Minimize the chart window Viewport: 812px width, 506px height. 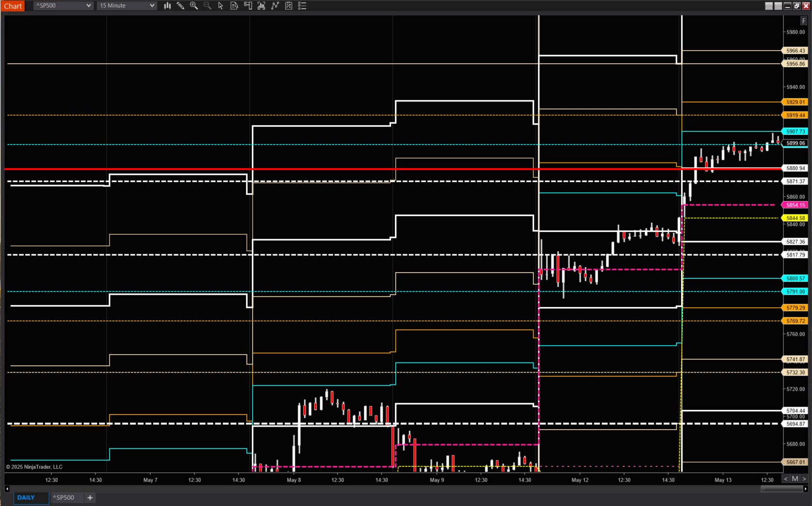tap(787, 6)
